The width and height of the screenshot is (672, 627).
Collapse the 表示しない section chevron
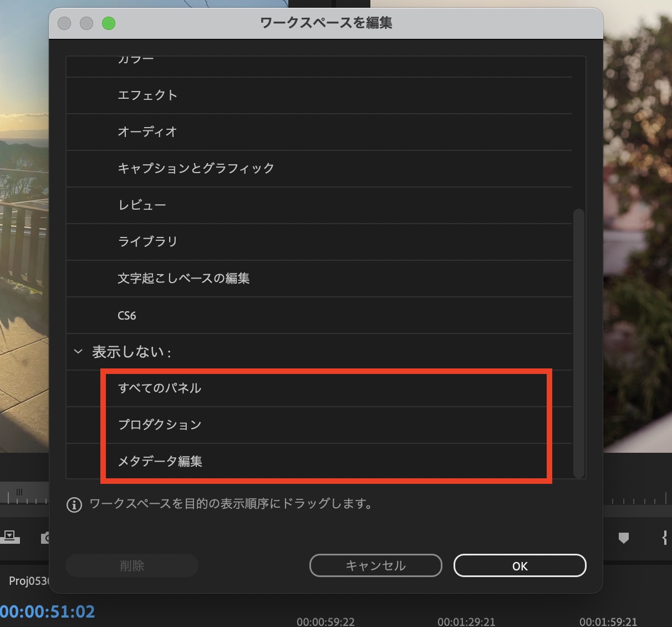tap(78, 351)
